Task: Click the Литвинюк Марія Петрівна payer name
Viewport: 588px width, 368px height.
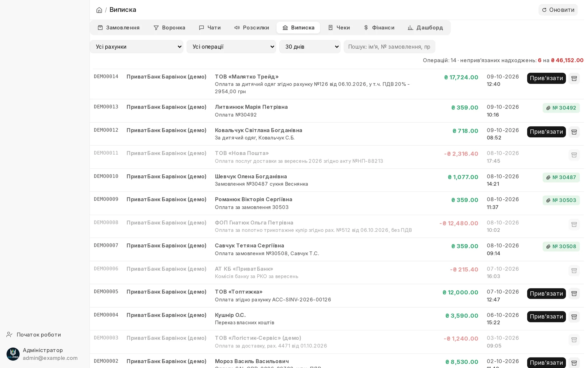Action: point(251,107)
